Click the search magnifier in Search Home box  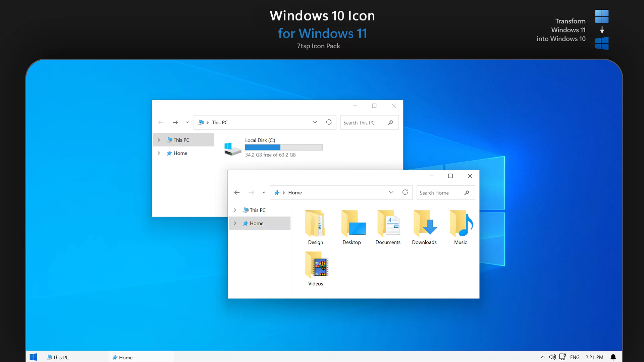tap(467, 193)
